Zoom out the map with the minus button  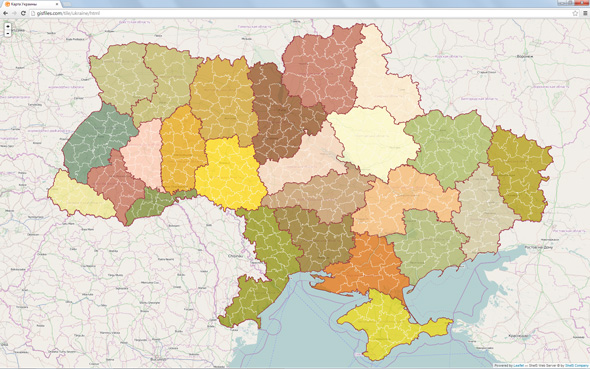tap(8, 33)
